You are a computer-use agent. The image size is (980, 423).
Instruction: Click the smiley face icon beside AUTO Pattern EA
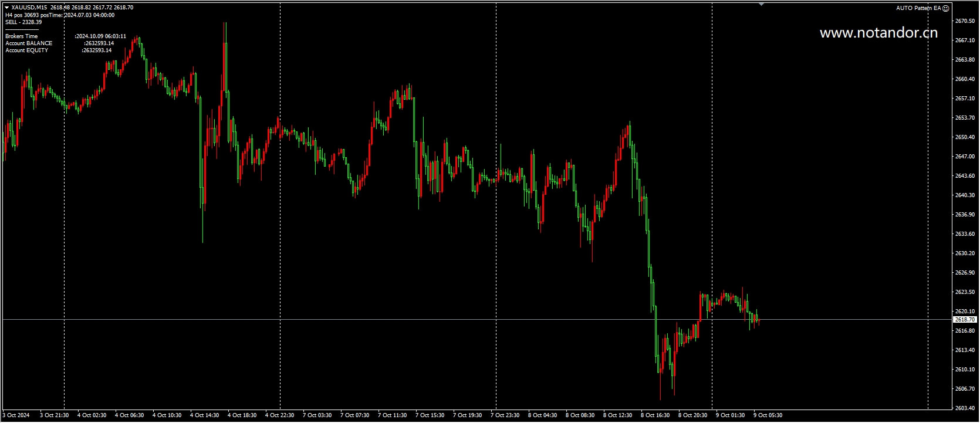(945, 8)
